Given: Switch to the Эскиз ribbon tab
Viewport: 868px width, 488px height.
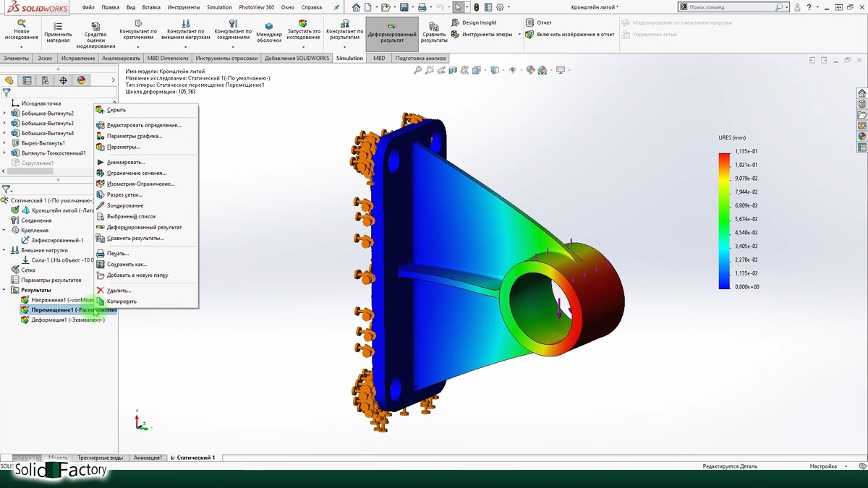Looking at the screenshot, I should [45, 58].
